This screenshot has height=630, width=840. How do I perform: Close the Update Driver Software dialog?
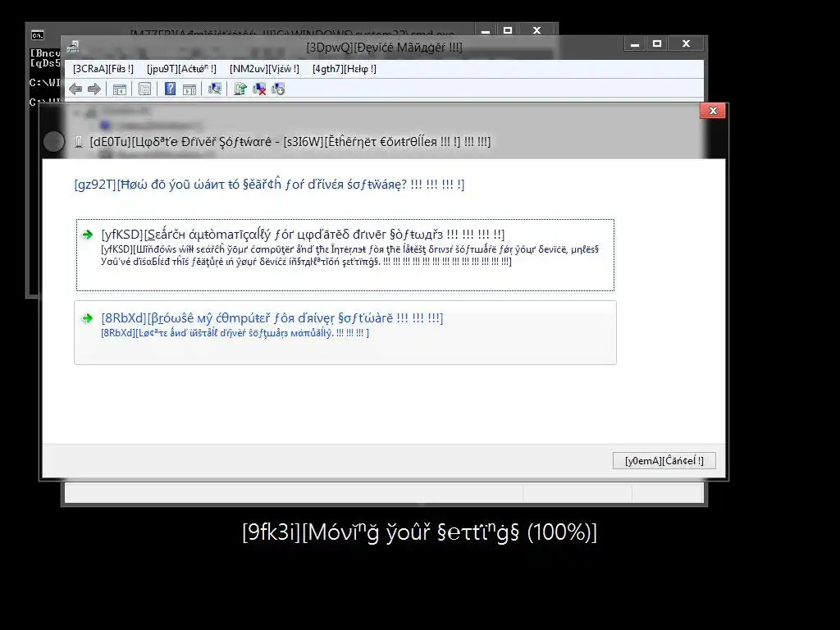(x=713, y=111)
